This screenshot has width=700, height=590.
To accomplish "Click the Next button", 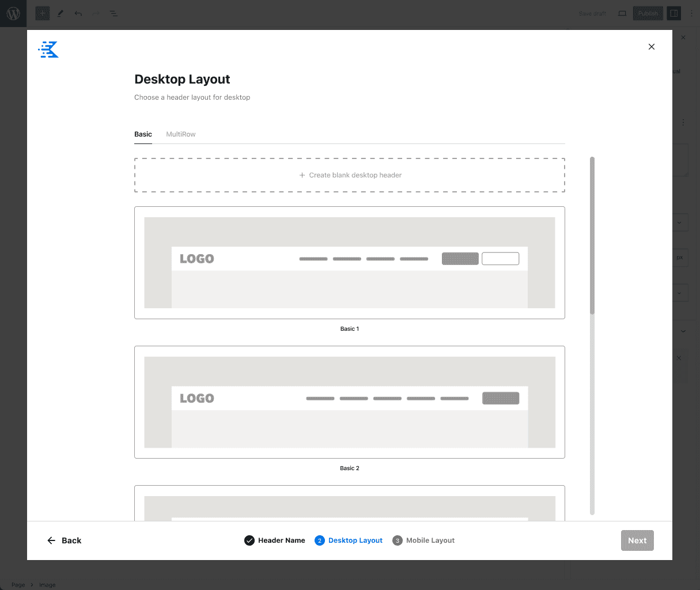I will [x=637, y=540].
